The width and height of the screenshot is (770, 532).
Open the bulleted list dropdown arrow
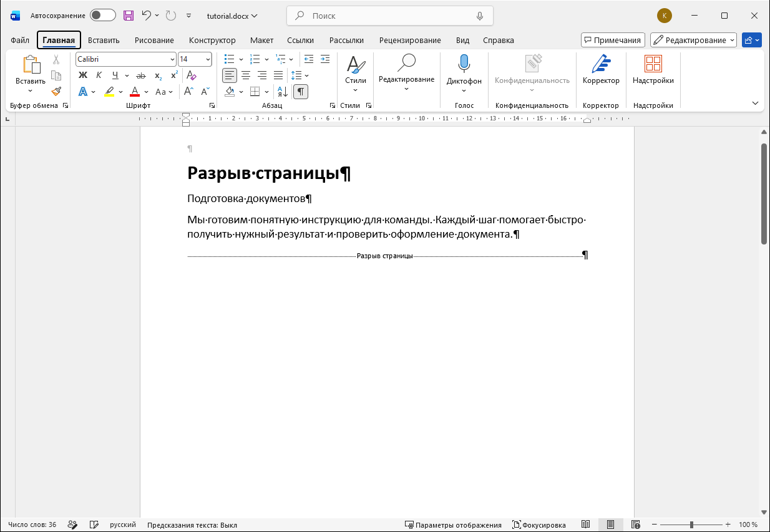click(240, 59)
